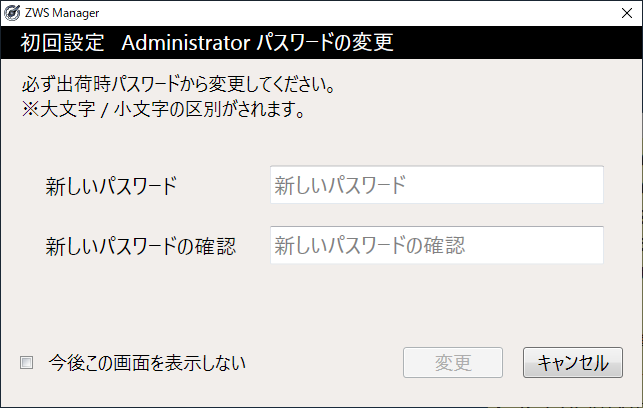Screen dimensions: 643x408
Task: Focus the 新しいパスワードの確認 input field
Action: pyautogui.click(x=436, y=245)
